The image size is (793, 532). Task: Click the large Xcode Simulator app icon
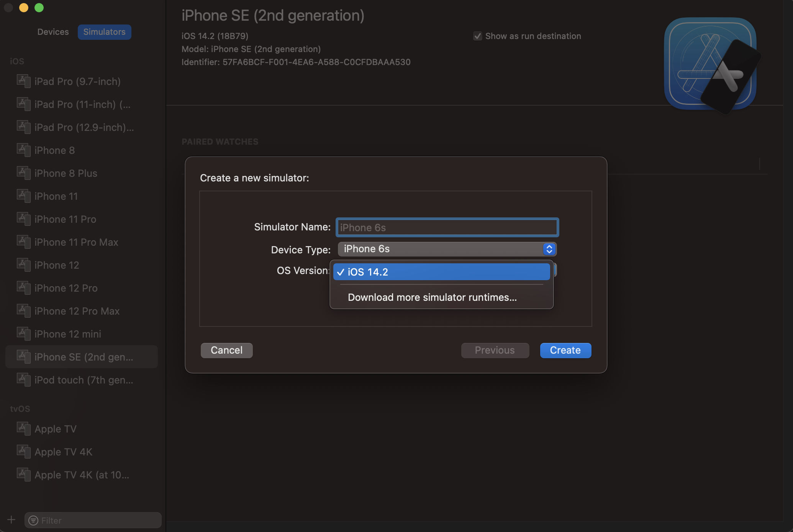[712, 65]
